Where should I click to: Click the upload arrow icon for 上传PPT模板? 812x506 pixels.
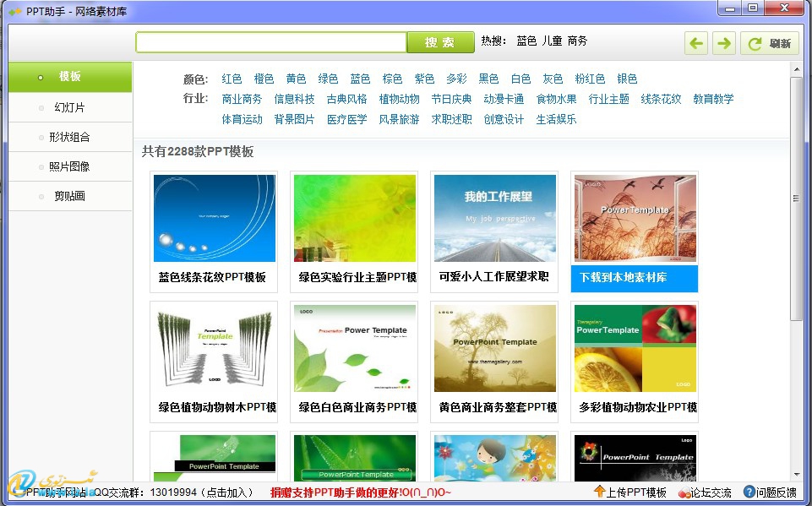(600, 492)
